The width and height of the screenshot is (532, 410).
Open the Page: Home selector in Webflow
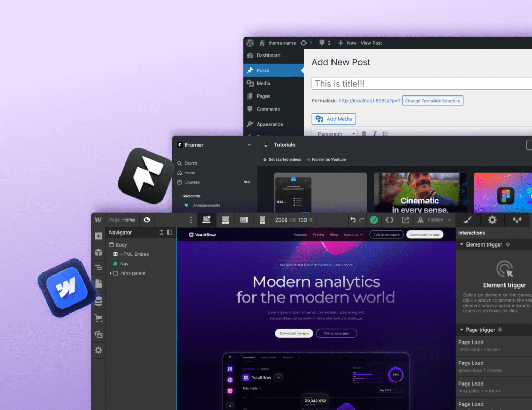[x=122, y=220]
